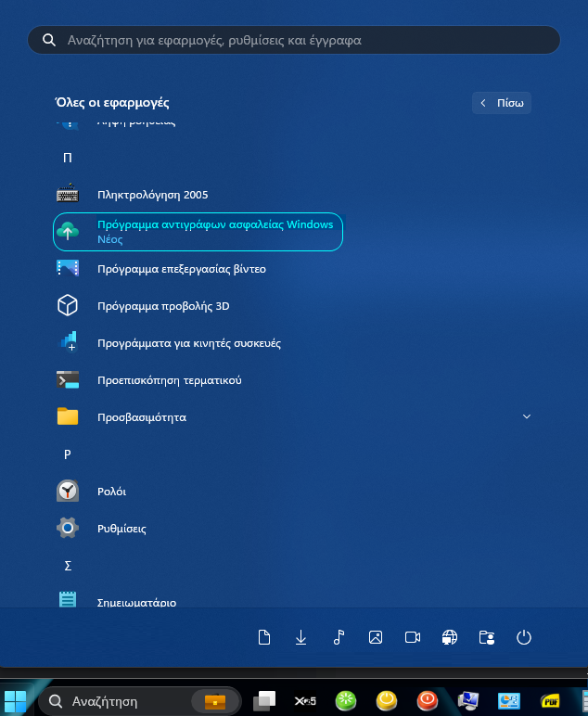Click the Όλες οι εφαρμογές heading
Viewport: 588px width, 716px height.
(x=112, y=102)
